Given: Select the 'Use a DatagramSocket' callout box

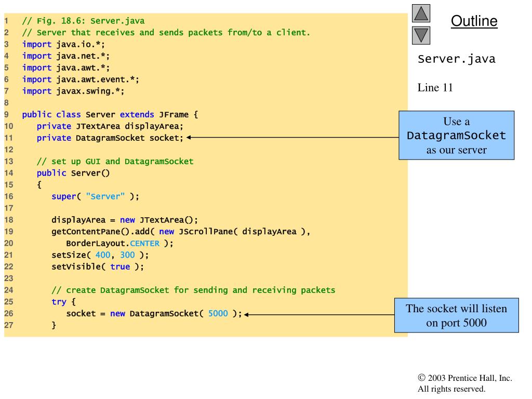Looking at the screenshot, I should (456, 136).
